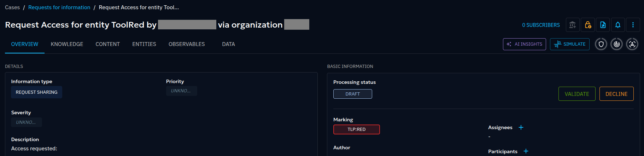644x156 pixels.
Task: Click the person-scan circular indicator icon
Action: (632, 44)
